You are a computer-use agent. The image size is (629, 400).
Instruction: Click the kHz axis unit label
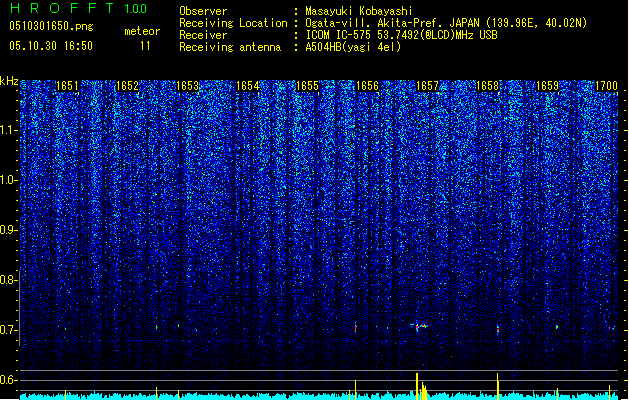[x=9, y=81]
